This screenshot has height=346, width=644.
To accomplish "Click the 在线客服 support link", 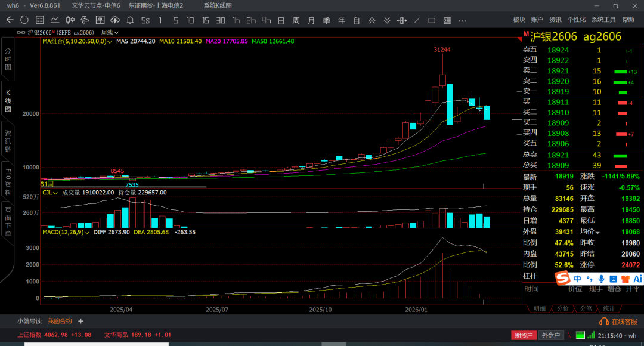I will click(625, 322).
